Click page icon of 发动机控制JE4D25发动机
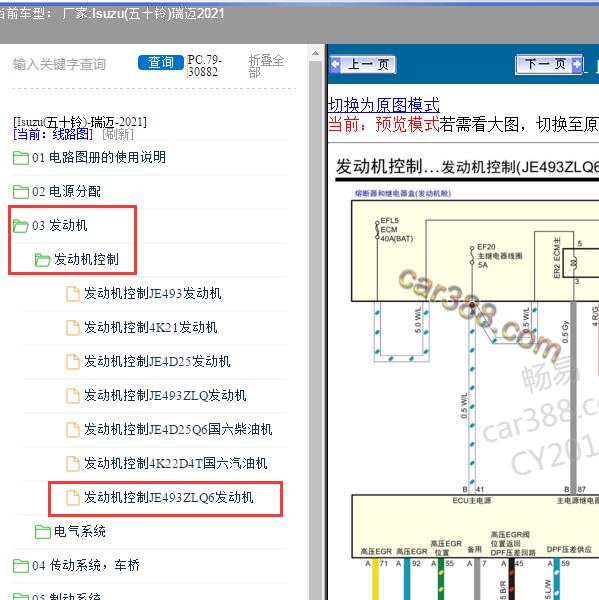The width and height of the screenshot is (599, 600). [x=73, y=362]
